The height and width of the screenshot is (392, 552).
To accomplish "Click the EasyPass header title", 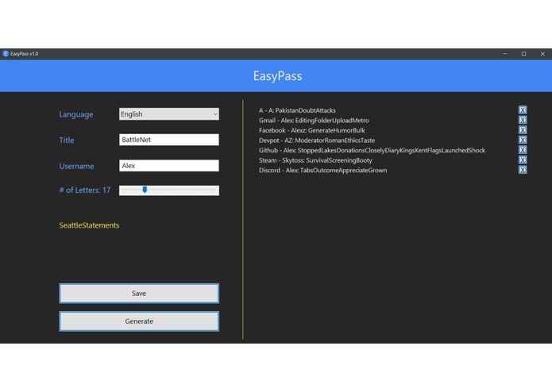I will (277, 76).
